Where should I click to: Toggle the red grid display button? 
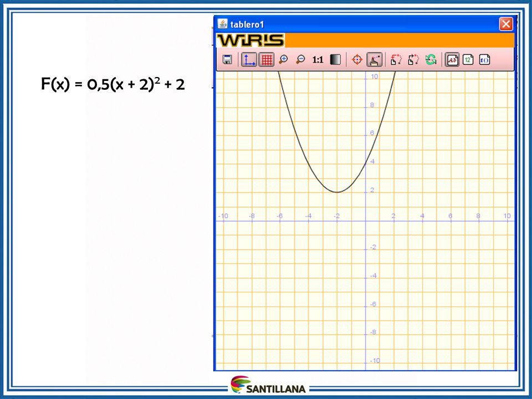coord(267,60)
